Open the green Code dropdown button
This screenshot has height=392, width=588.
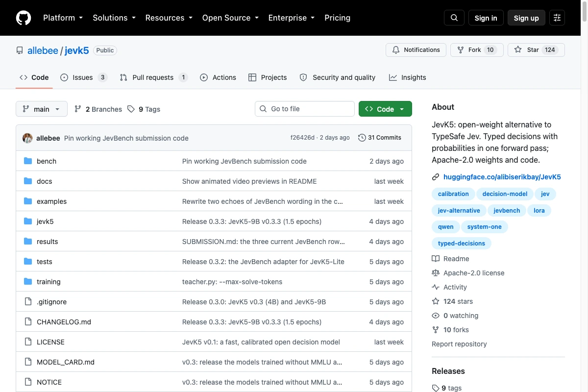click(x=385, y=109)
